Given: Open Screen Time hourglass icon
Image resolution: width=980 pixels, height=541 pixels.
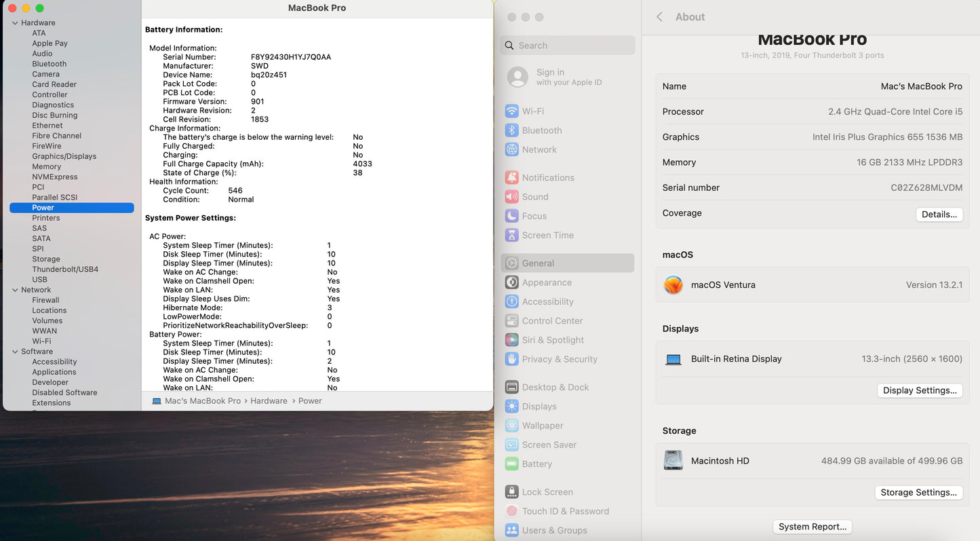Looking at the screenshot, I should (512, 236).
